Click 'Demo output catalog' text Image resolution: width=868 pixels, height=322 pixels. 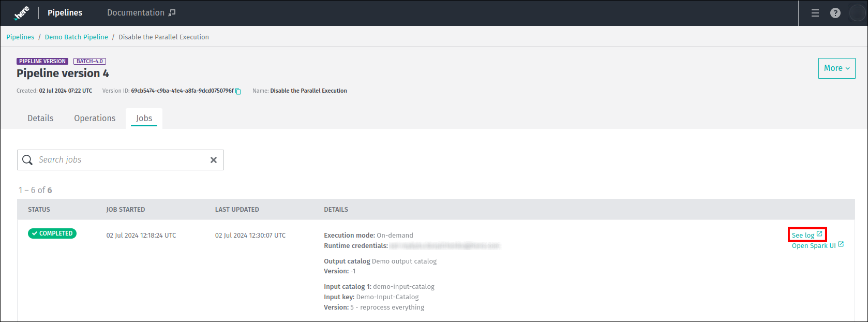405,261
